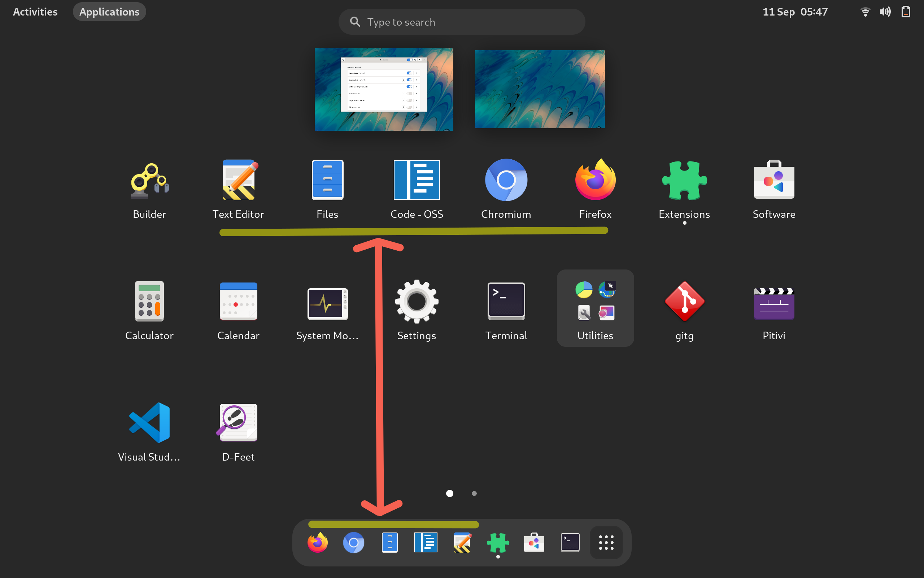Open Chromium in the app grid
Viewport: 924px width, 578px height.
(506, 189)
